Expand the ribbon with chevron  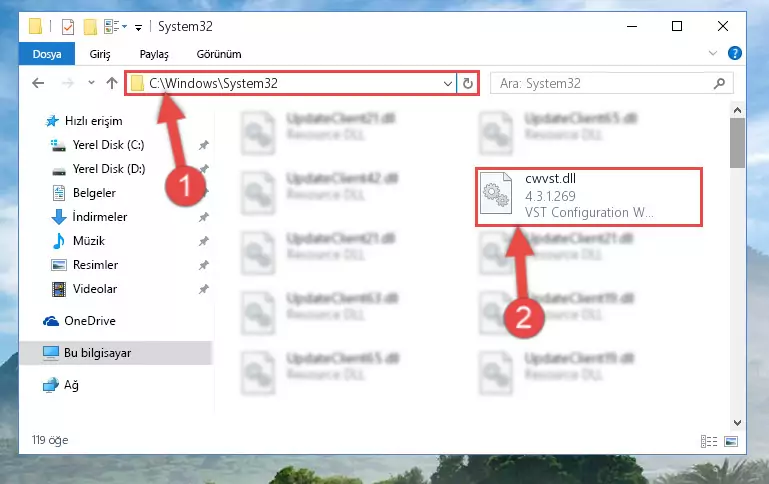pyautogui.click(x=713, y=53)
